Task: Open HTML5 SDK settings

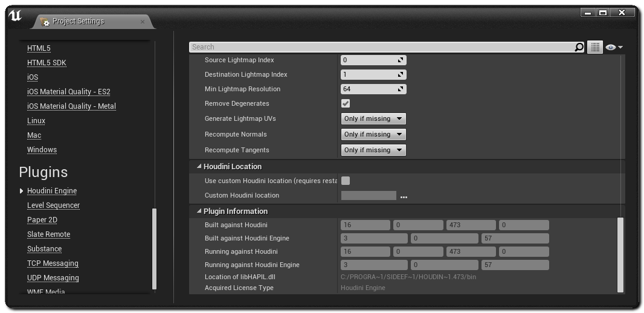Action: click(x=47, y=63)
